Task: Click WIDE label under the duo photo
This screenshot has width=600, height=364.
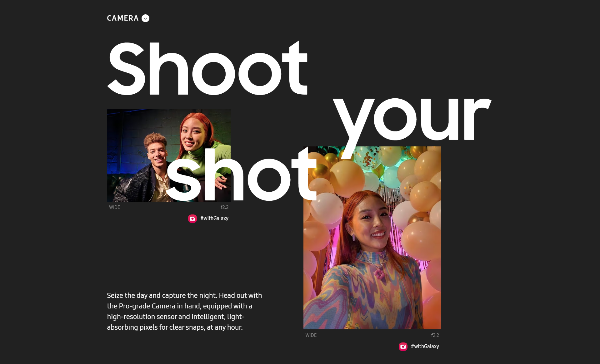Action: point(115,207)
